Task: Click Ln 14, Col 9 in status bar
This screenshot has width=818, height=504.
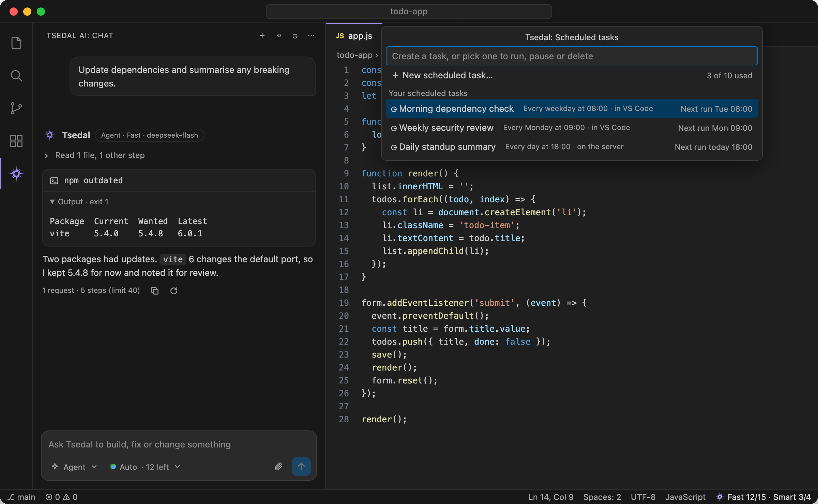Action: tap(551, 497)
